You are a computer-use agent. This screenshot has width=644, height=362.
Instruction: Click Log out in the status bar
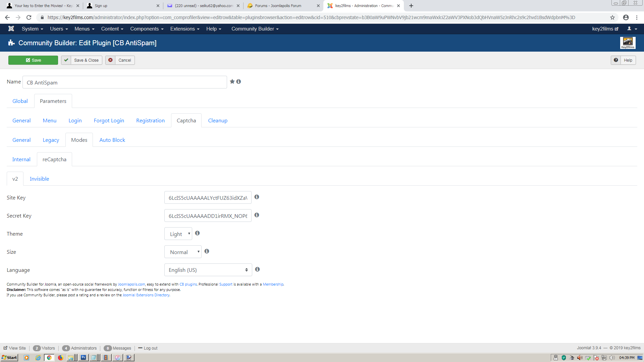pos(148,348)
